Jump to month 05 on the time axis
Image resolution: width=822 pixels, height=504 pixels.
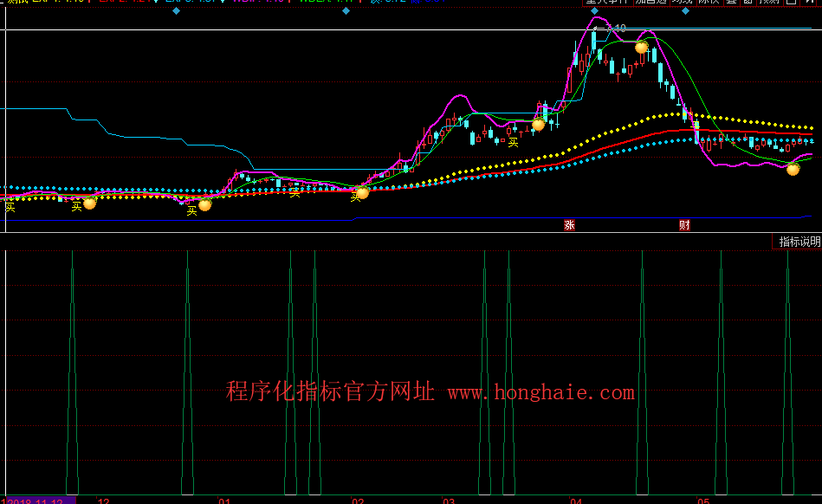703,500
